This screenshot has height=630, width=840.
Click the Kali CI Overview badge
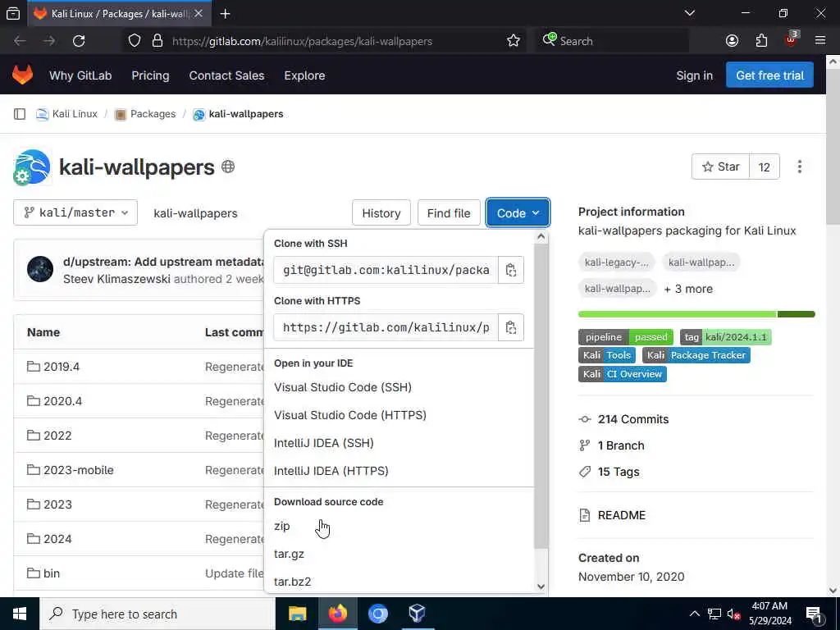622,374
